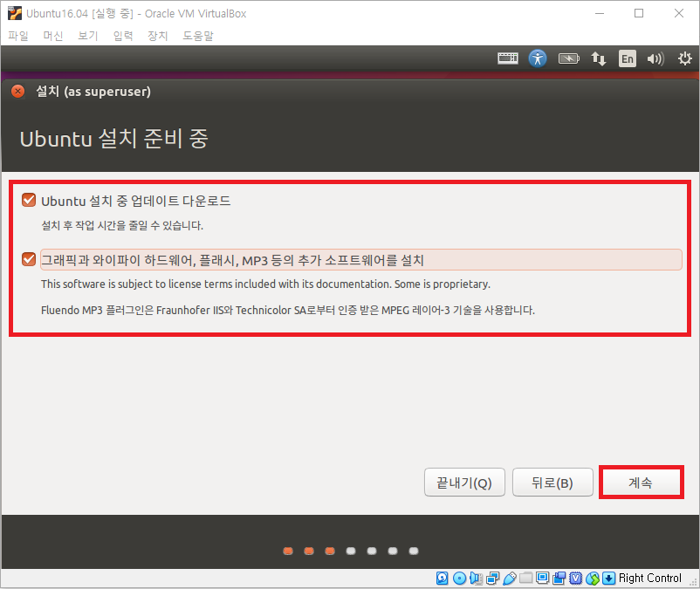Uncheck the 추가 소프트웨어를 설치 checkbox
Viewport: 700px width, 589px height.
tap(29, 259)
